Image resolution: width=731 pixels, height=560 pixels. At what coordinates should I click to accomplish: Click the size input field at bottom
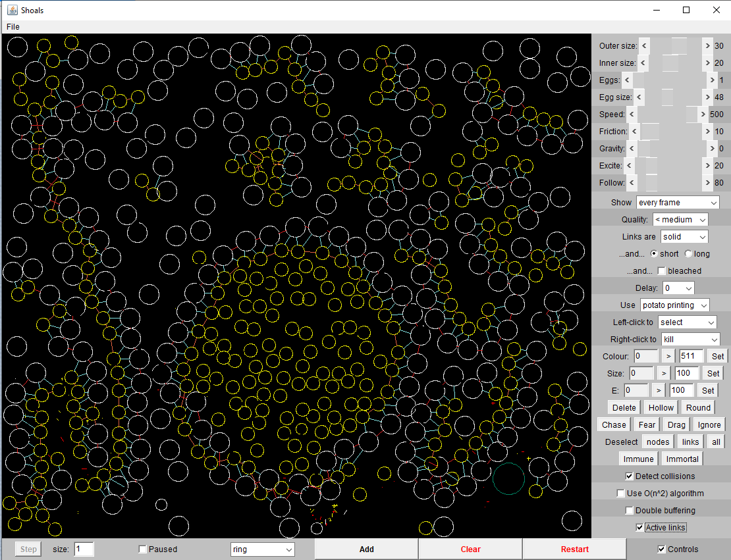[84, 549]
